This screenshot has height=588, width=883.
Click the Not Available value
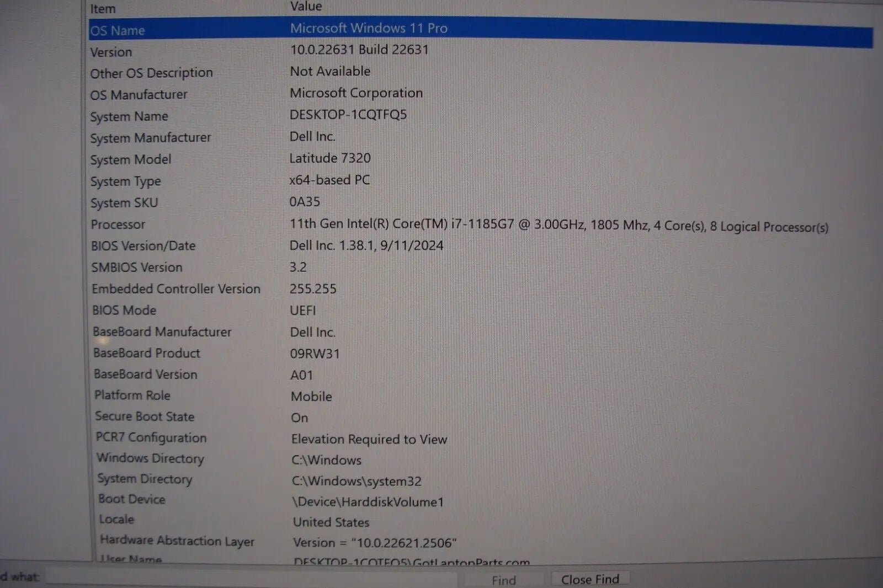point(330,71)
